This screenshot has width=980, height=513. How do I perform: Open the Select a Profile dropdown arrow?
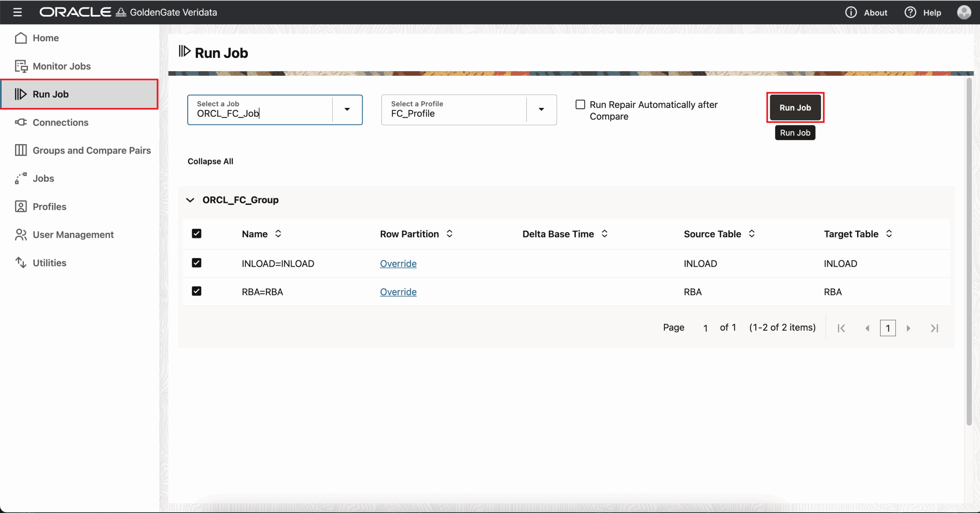tap(541, 109)
